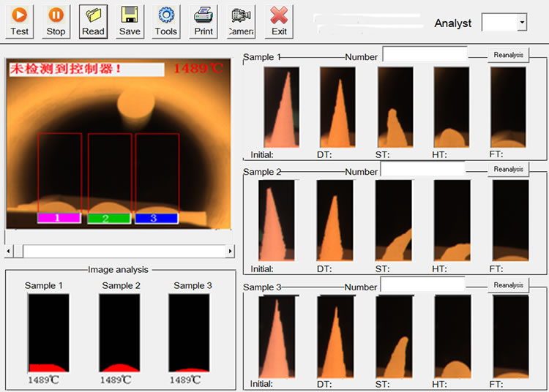Click the scrollbar right arrow under camera view
Screen dimensions: 549x392
pos(230,251)
